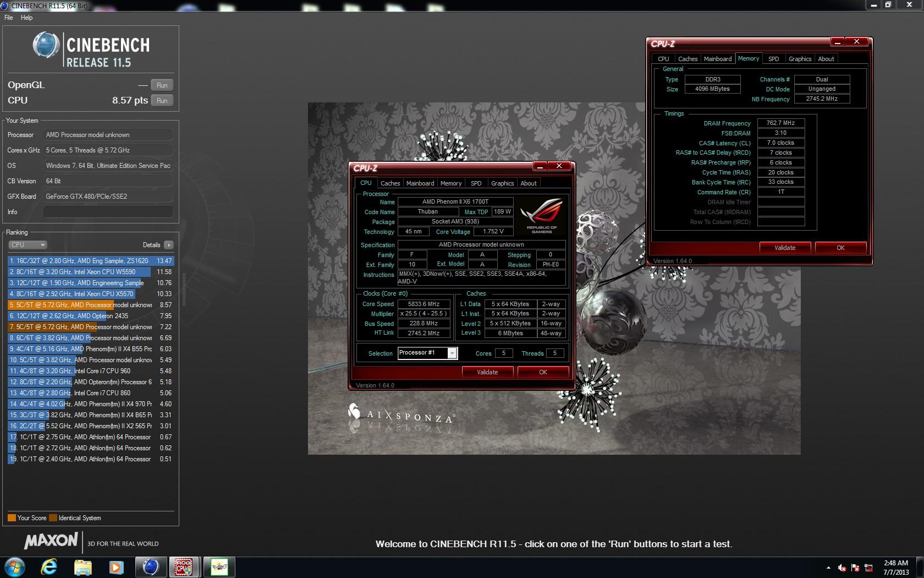The width and height of the screenshot is (924, 578).
Task: Expand ranking Details arrow button
Action: click(168, 245)
